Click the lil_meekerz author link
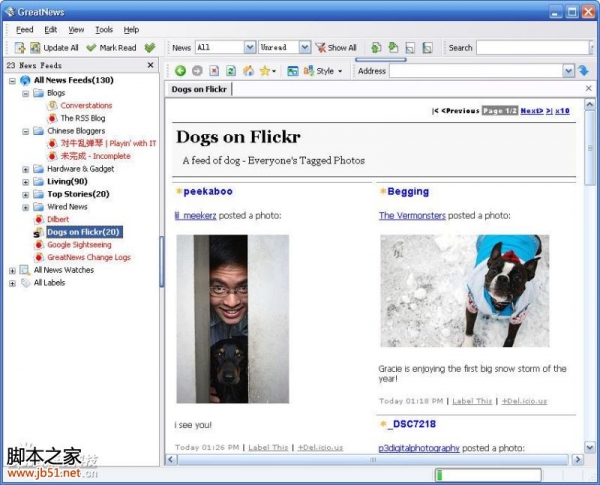 click(195, 216)
